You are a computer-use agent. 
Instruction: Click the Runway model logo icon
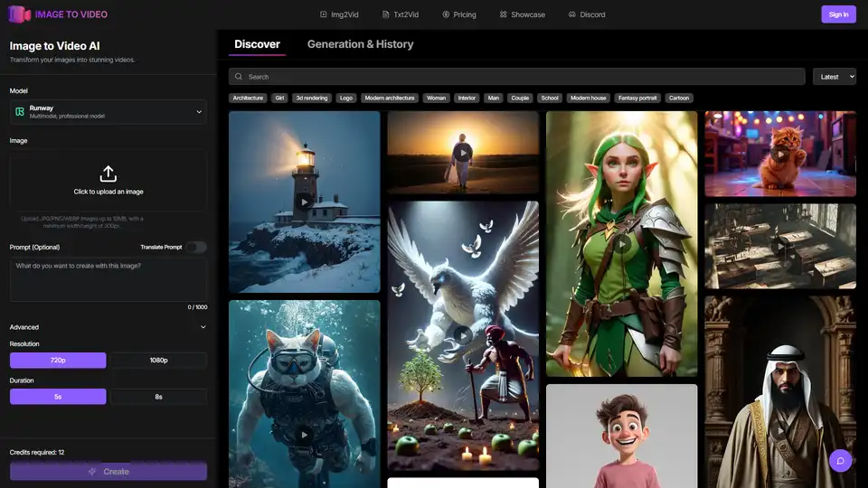(x=19, y=112)
